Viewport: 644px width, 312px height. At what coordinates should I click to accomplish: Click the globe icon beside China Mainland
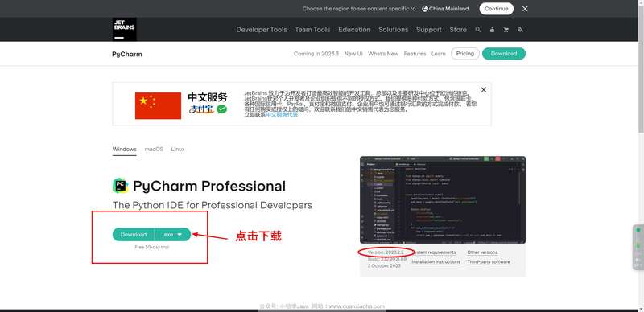tap(425, 9)
